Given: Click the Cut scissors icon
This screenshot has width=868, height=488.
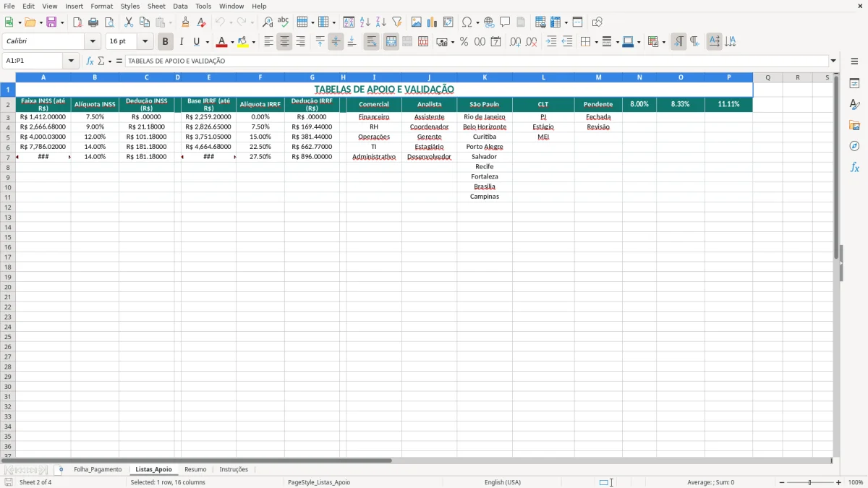Looking at the screenshot, I should [129, 22].
